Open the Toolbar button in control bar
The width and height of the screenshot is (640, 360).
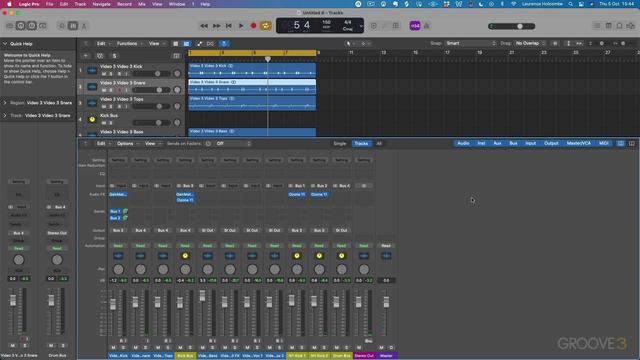pyautogui.click(x=42, y=26)
